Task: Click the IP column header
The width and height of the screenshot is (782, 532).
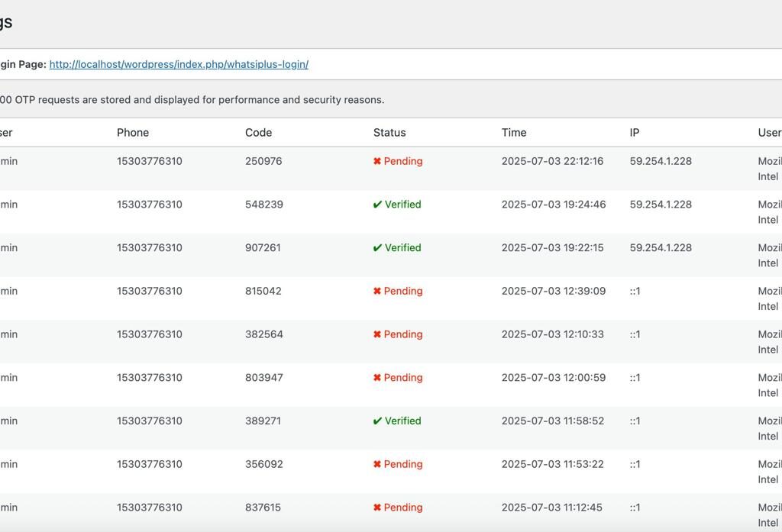Action: tap(635, 133)
